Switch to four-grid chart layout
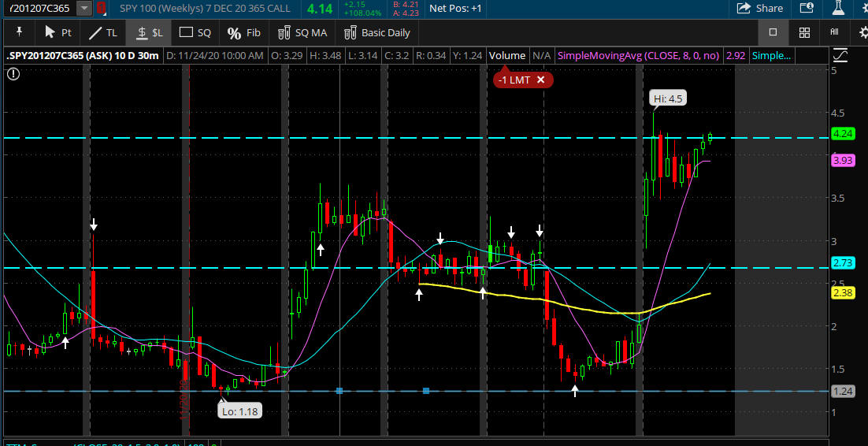 click(x=804, y=32)
